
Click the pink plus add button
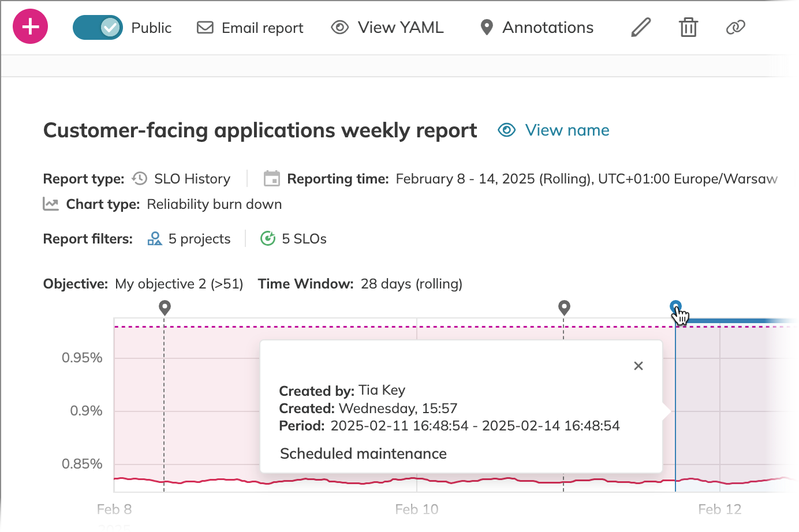pyautogui.click(x=30, y=27)
